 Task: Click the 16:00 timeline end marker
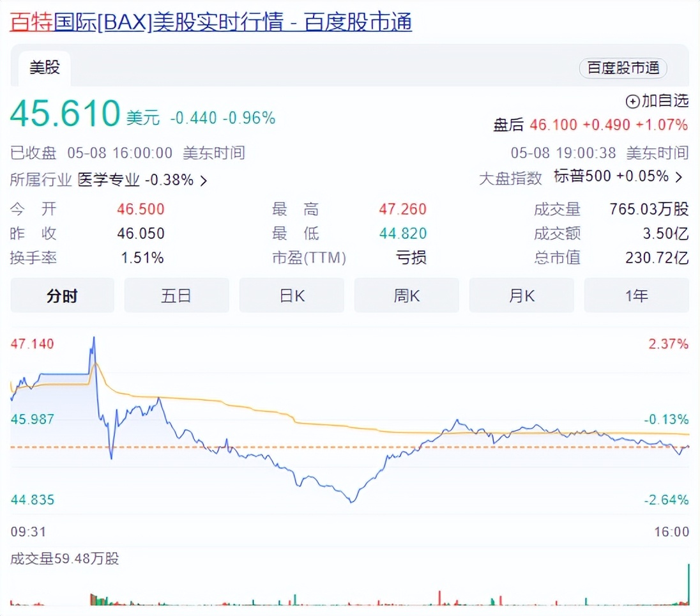coord(672,532)
